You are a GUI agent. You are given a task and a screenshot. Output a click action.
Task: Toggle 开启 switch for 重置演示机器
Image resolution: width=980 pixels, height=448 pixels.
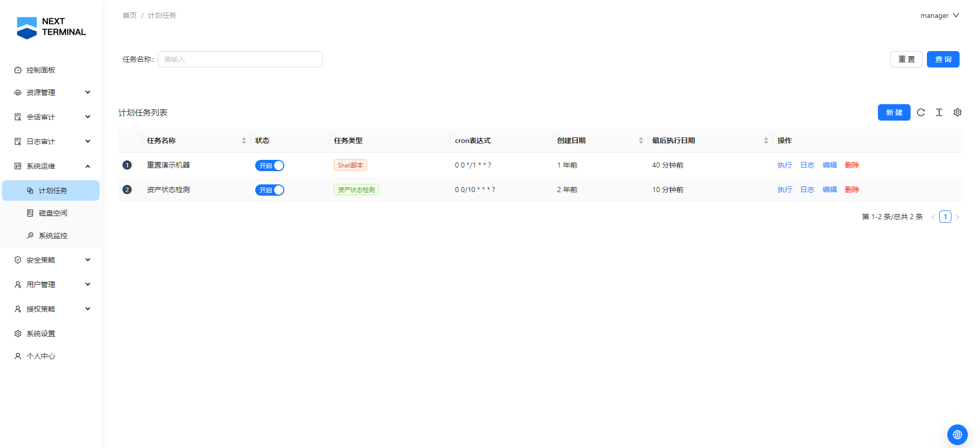tap(269, 166)
